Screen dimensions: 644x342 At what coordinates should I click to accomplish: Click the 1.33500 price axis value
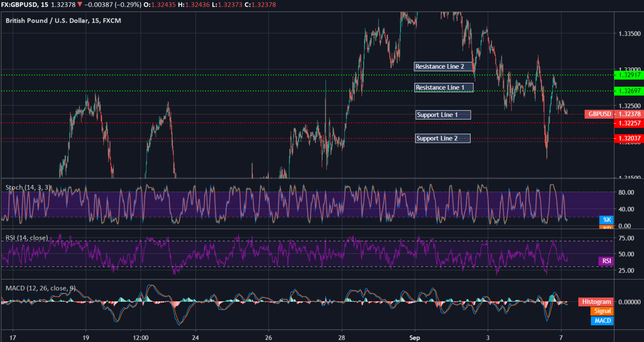(x=630, y=34)
